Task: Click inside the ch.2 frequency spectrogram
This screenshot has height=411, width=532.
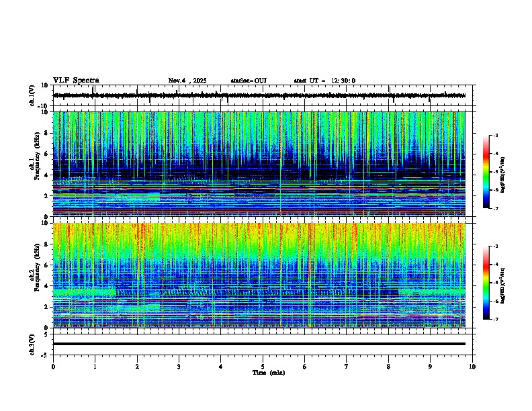Action: coord(259,275)
